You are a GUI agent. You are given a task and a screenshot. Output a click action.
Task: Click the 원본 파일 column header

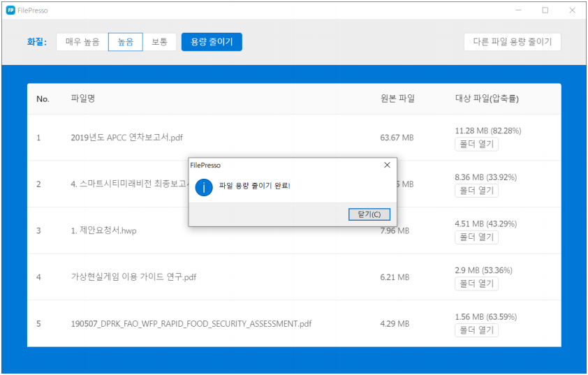pyautogui.click(x=397, y=98)
